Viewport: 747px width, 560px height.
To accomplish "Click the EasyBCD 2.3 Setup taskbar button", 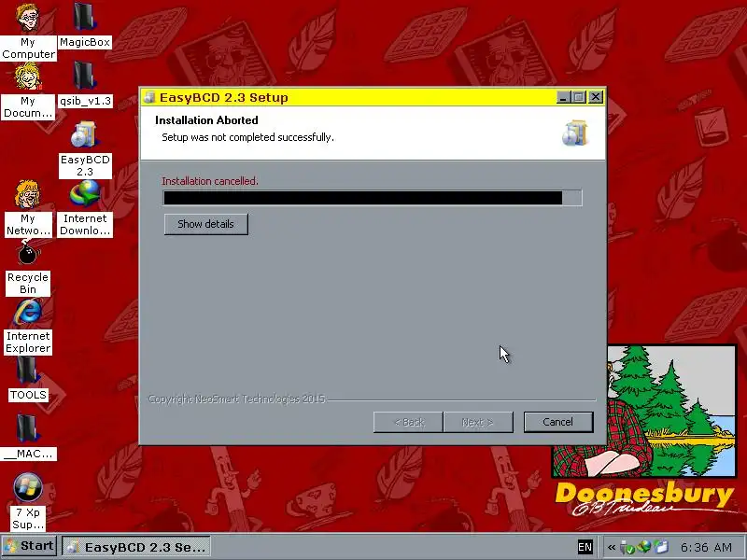I will (x=136, y=547).
